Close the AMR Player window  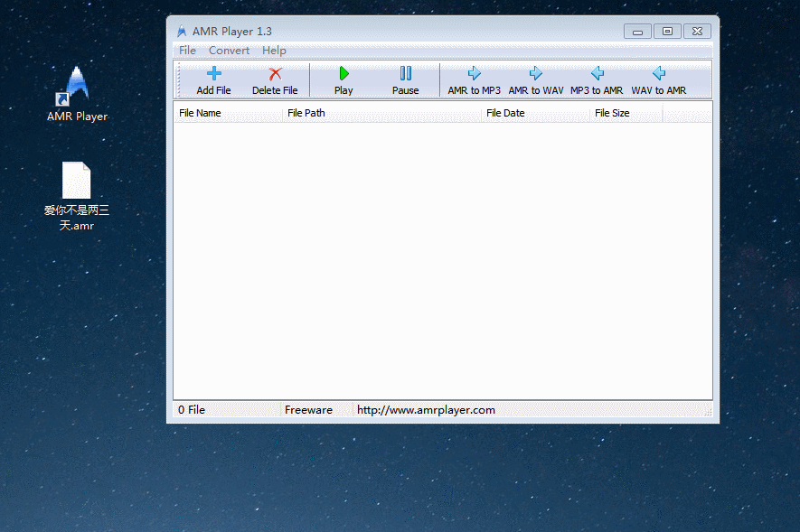pyautogui.click(x=698, y=32)
